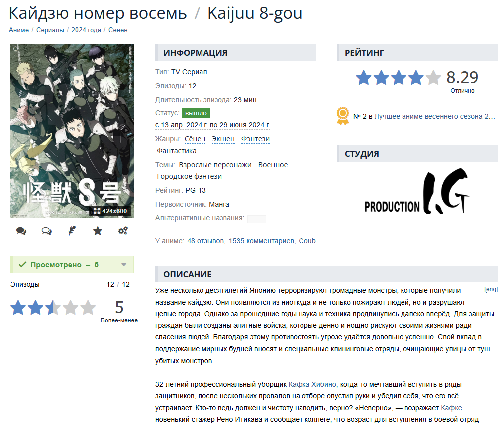Viewport: 504px width, 427px height.
Task: Open the Аниме breadcrumb link
Action: click(x=18, y=30)
